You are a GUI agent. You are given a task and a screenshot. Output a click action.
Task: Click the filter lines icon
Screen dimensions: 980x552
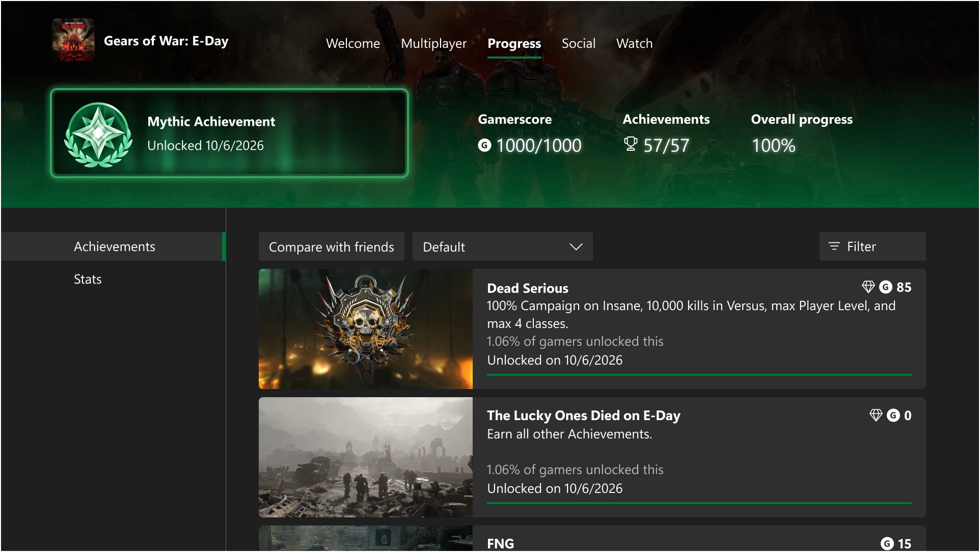pyautogui.click(x=834, y=246)
